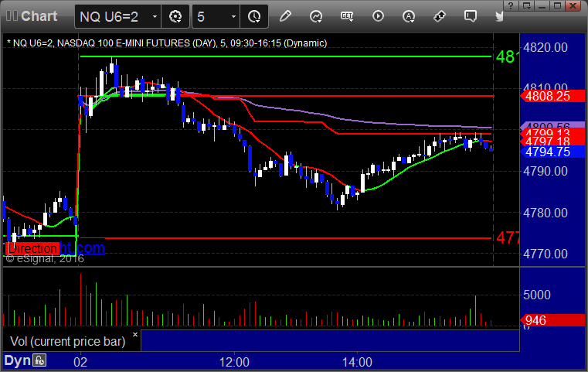Click the 4808.25 red price marker

point(552,96)
